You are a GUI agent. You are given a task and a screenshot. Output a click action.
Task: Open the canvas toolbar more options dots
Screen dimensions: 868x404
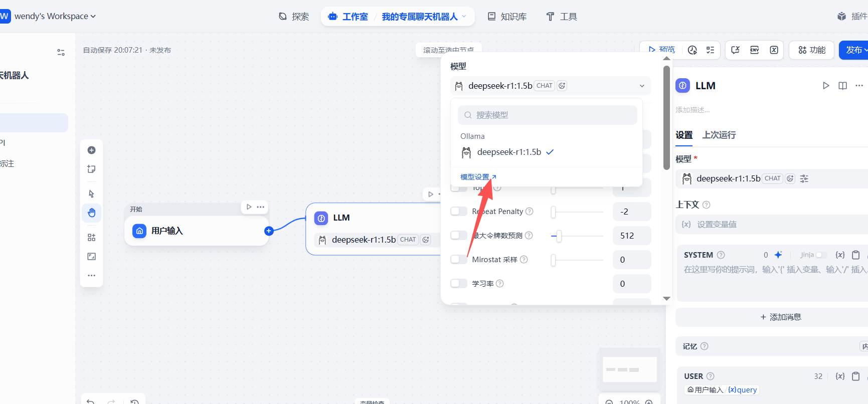coord(91,275)
